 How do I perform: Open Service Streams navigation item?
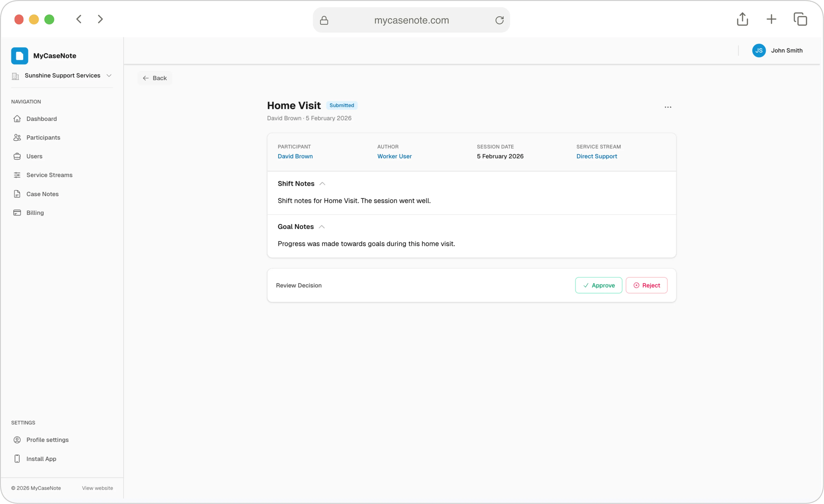pos(49,175)
